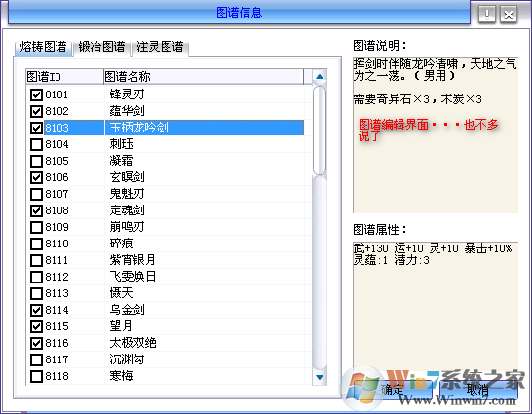Check the 8109 崩鸣刃 checkbox
Image resolution: width=532 pixels, height=414 pixels.
coord(36,227)
